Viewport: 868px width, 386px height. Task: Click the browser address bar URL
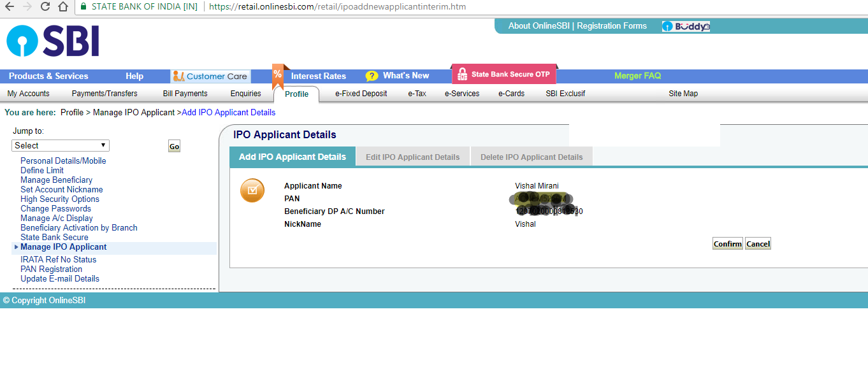coord(337,7)
